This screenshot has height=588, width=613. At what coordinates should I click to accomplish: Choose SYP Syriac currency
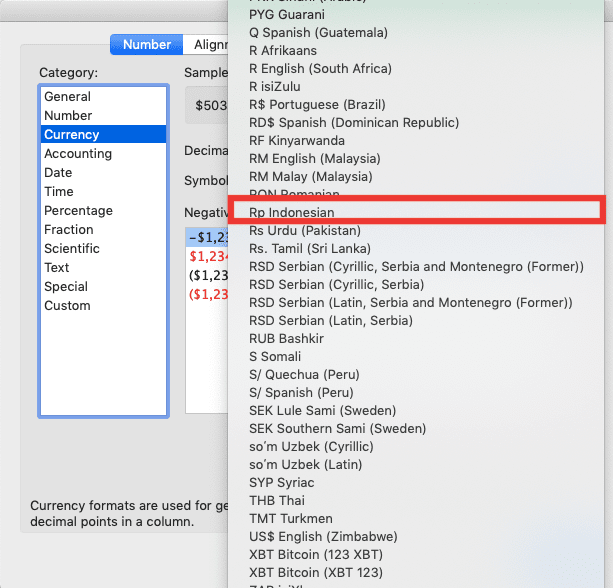click(x=416, y=482)
